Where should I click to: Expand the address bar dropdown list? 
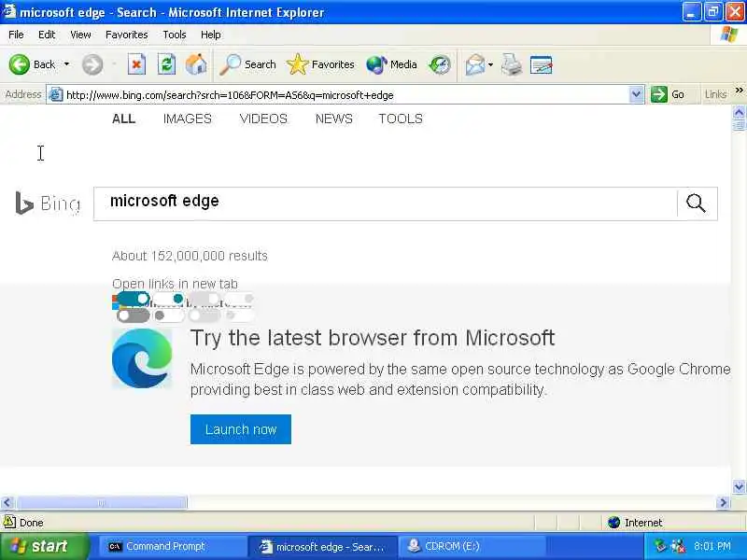click(x=636, y=94)
